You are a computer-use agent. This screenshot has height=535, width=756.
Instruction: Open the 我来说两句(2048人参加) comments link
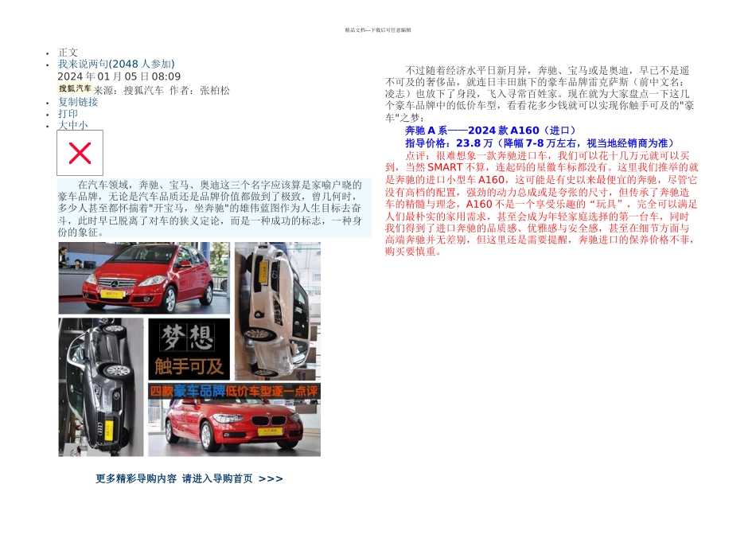tap(116, 64)
